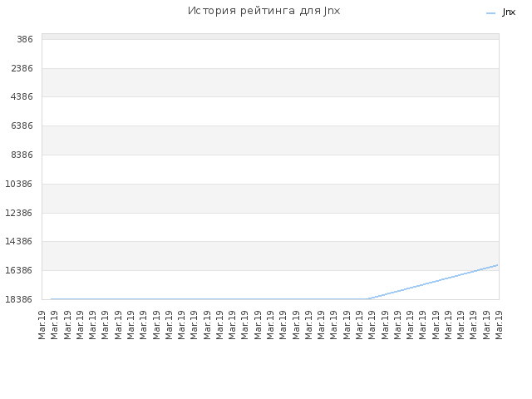The image size is (532, 399).
Task: Select the chart title 'История рейтинга для Jnx'
Action: point(264,11)
